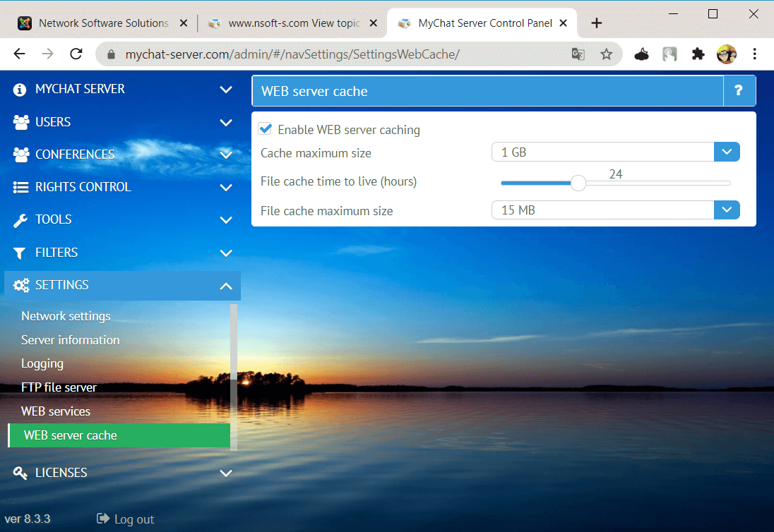Viewport: 774px width, 532px height.
Task: Open WEB services settings
Action: pos(55,411)
